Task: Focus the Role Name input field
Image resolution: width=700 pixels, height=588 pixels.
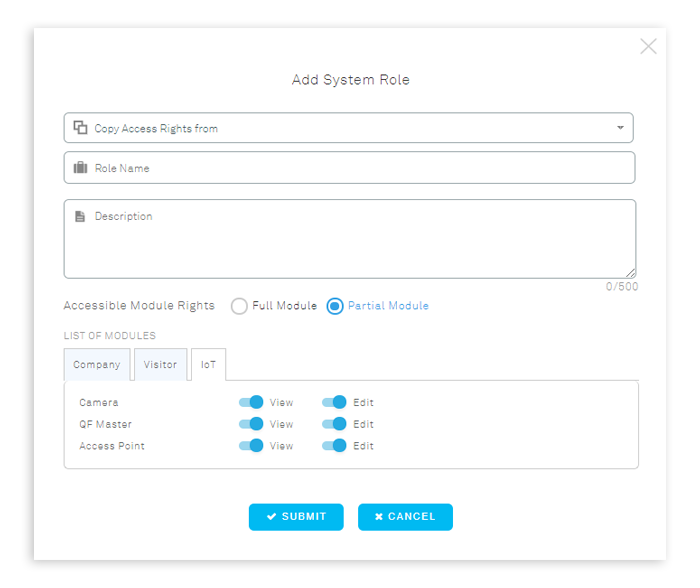Action: coord(350,168)
